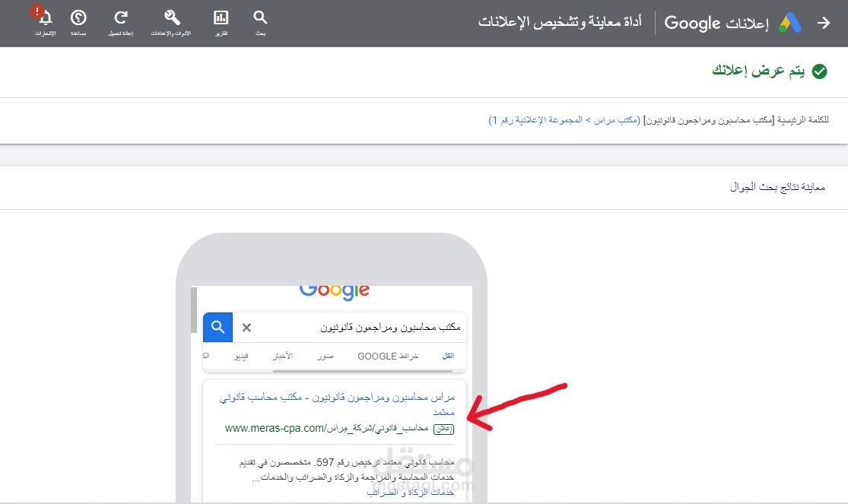Open the tools and settings wrench icon
Screen dimensions: 848x504
pos(172,17)
